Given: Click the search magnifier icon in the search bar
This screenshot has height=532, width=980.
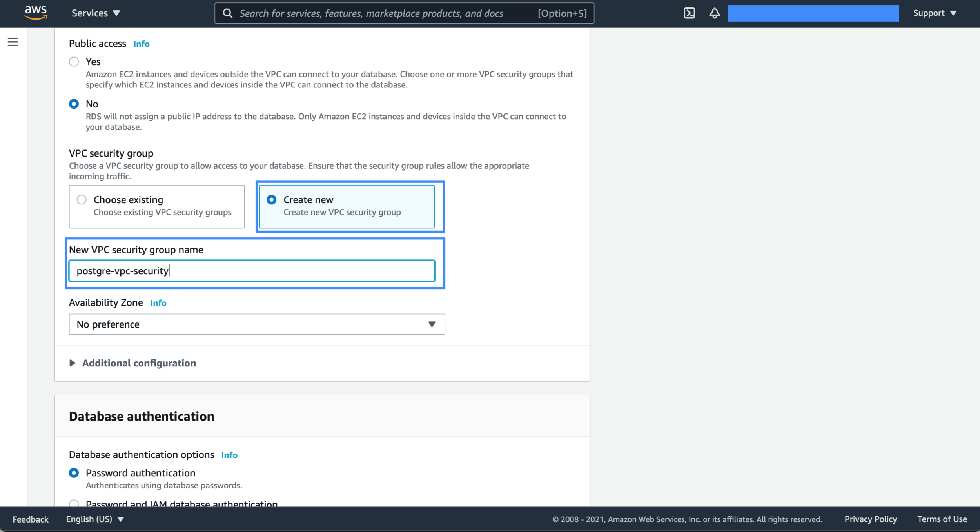Looking at the screenshot, I should click(229, 13).
